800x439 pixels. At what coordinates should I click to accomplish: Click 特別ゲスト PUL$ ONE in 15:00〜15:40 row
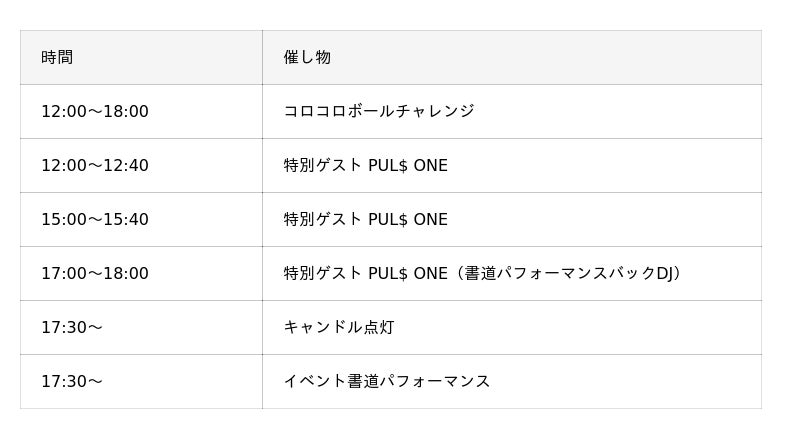[365, 219]
